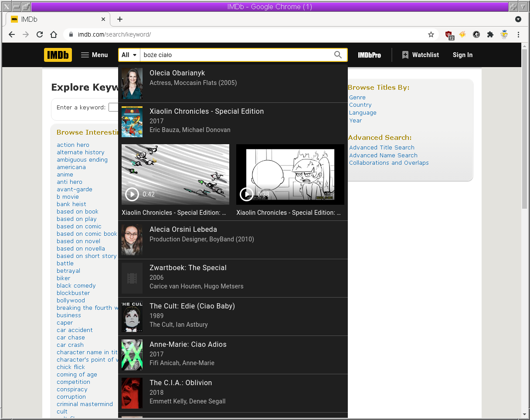Viewport: 530px width, 420px height.
Task: Click the ambiguous ending keyword
Action: coord(82,160)
